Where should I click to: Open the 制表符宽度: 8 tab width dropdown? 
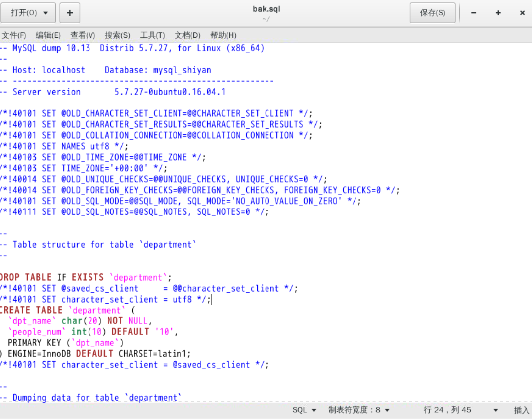(359, 410)
